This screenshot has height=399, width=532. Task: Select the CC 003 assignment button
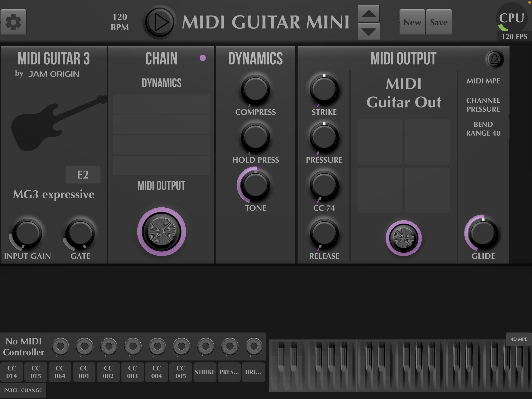[132, 372]
